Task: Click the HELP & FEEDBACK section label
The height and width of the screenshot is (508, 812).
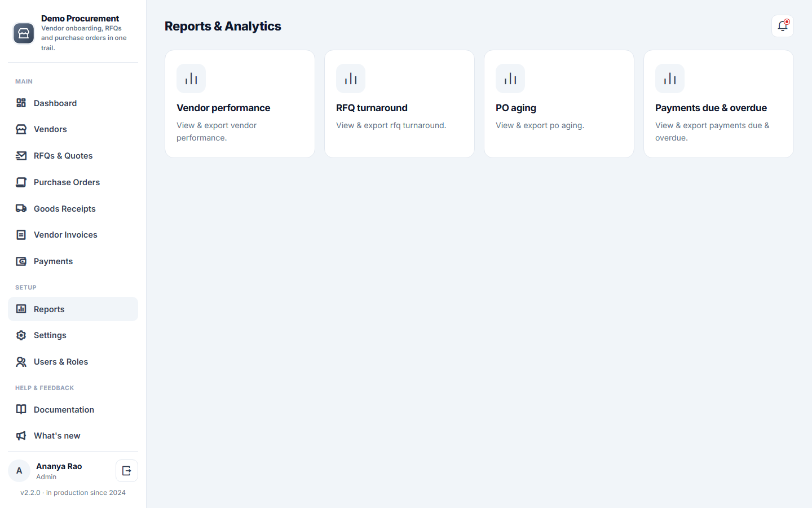Action: (x=45, y=388)
